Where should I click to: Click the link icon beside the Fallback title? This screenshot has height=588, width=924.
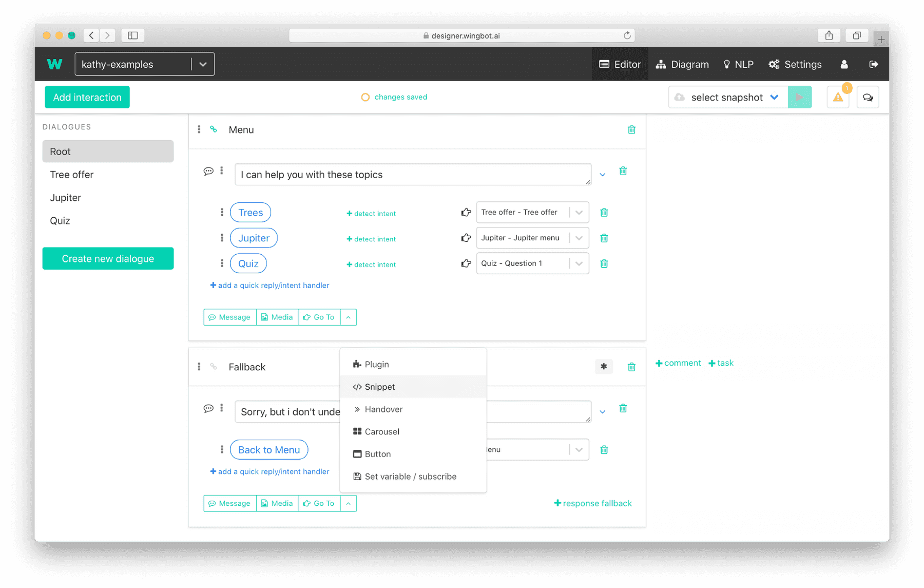point(214,367)
